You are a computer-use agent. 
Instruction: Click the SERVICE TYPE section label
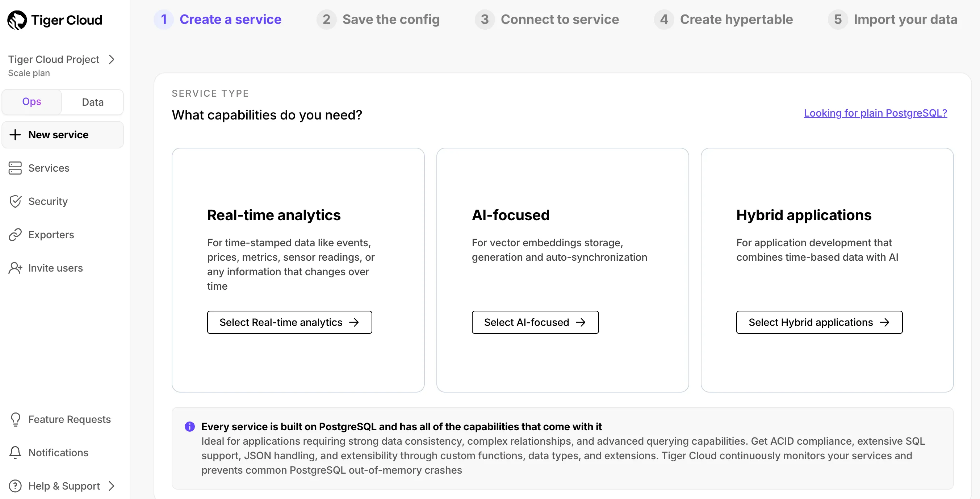click(210, 93)
